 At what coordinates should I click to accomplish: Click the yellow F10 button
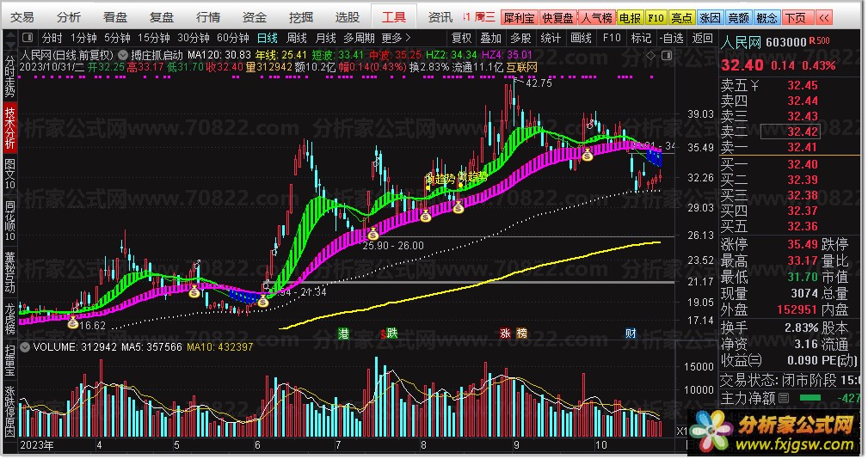pyautogui.click(x=656, y=18)
